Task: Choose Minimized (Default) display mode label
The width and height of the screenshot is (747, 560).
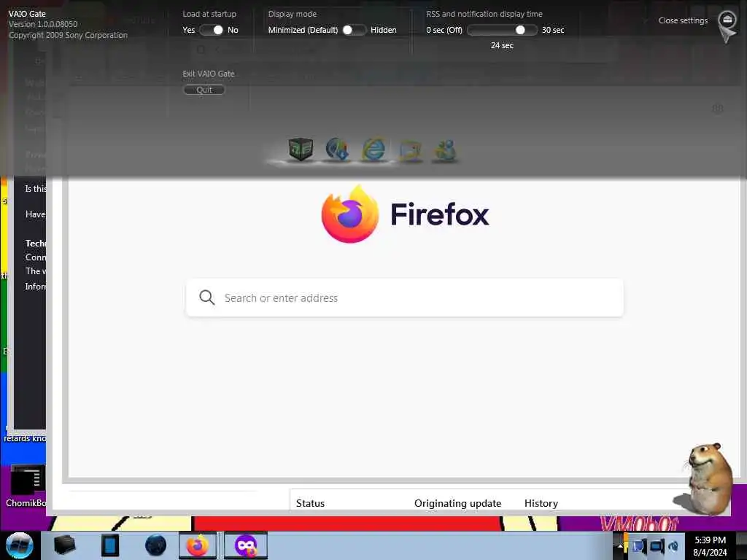Action: [x=303, y=30]
